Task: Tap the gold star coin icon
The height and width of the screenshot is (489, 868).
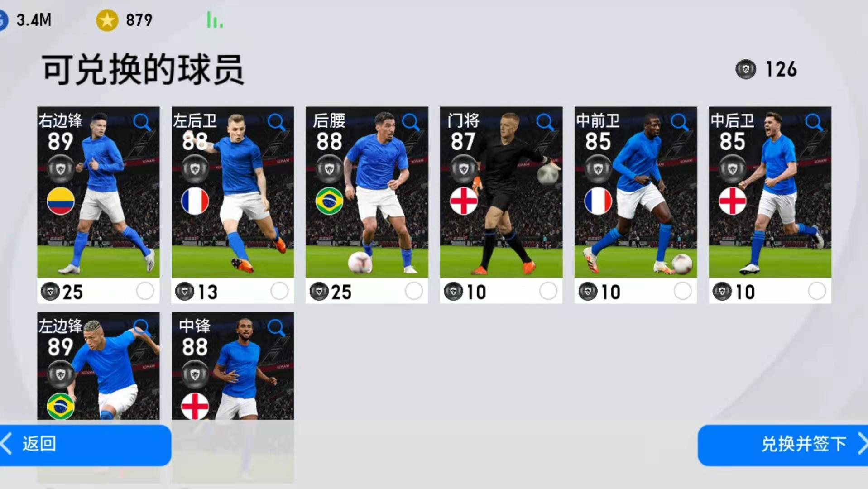Action: 107,20
